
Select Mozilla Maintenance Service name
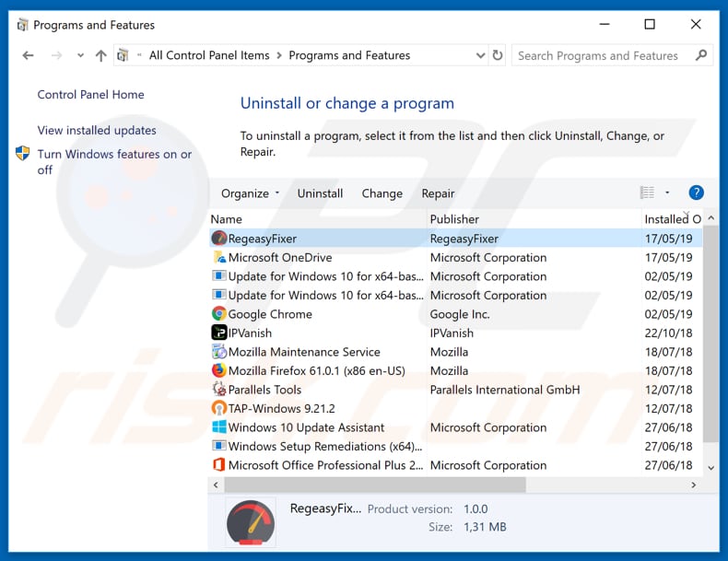click(304, 352)
